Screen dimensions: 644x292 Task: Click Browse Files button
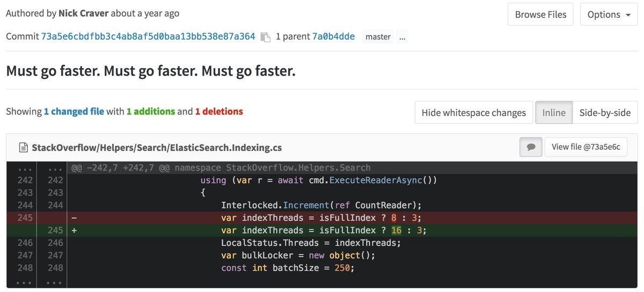coord(540,14)
